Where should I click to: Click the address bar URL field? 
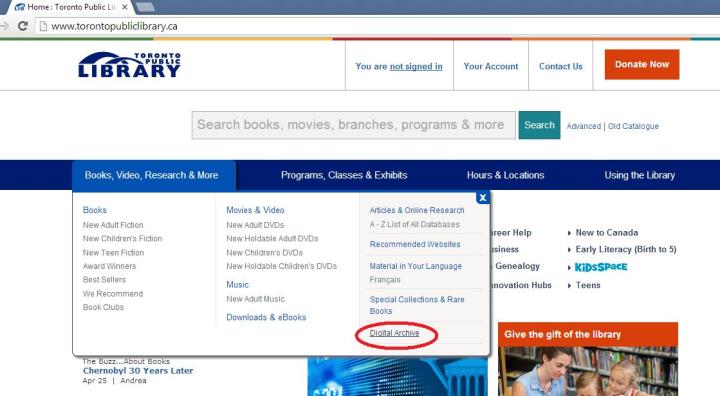point(377,26)
